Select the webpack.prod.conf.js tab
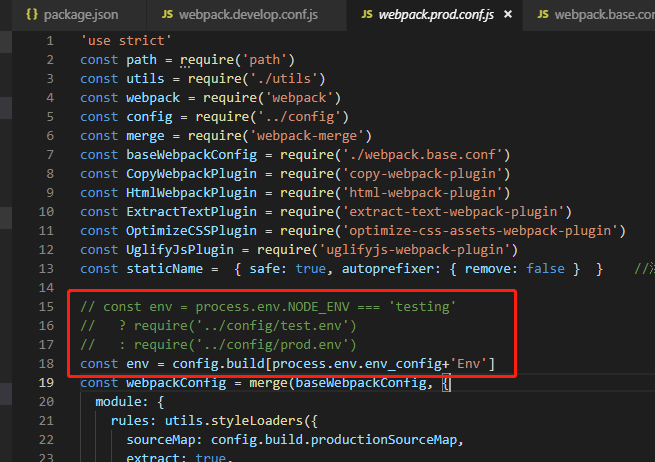This screenshot has height=462, width=655. 434,15
